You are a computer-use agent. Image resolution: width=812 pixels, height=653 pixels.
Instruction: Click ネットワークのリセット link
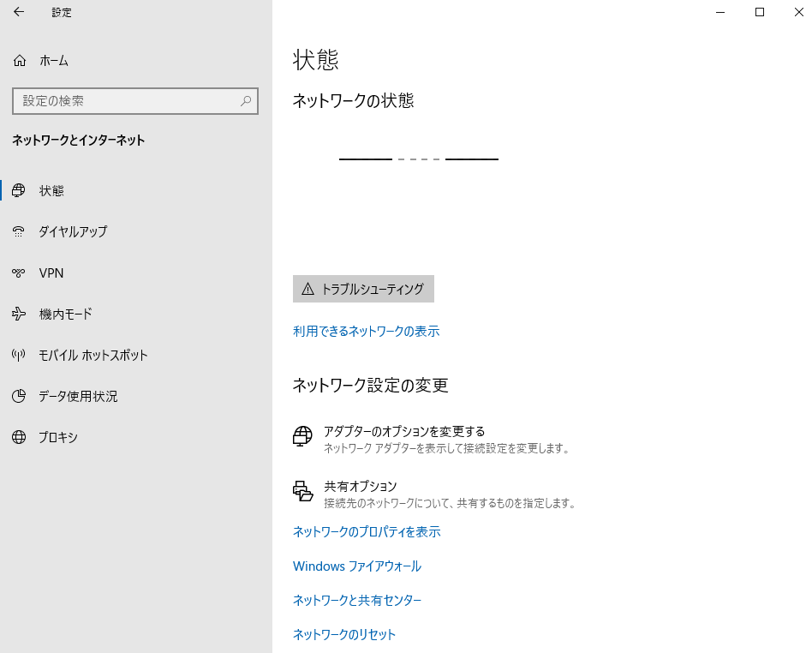(344, 634)
